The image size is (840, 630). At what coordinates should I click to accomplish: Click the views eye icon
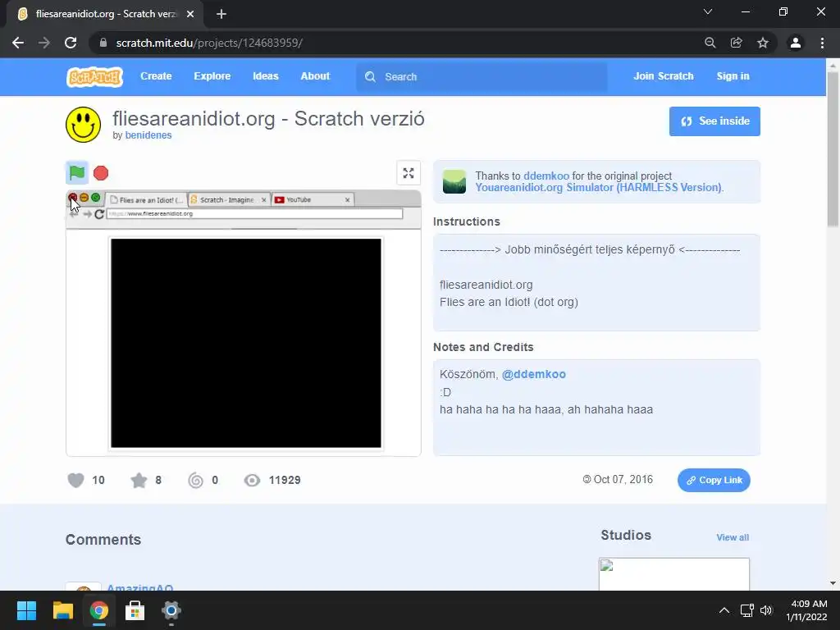tap(252, 480)
